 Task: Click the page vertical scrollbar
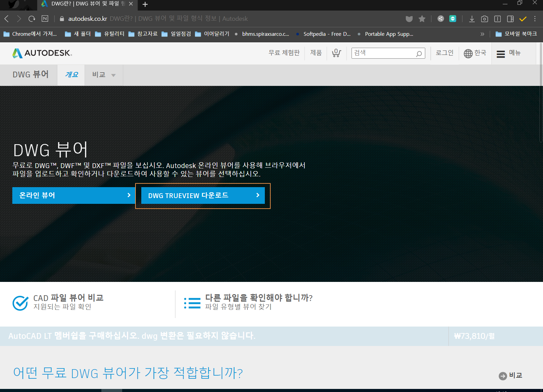tap(541, 92)
